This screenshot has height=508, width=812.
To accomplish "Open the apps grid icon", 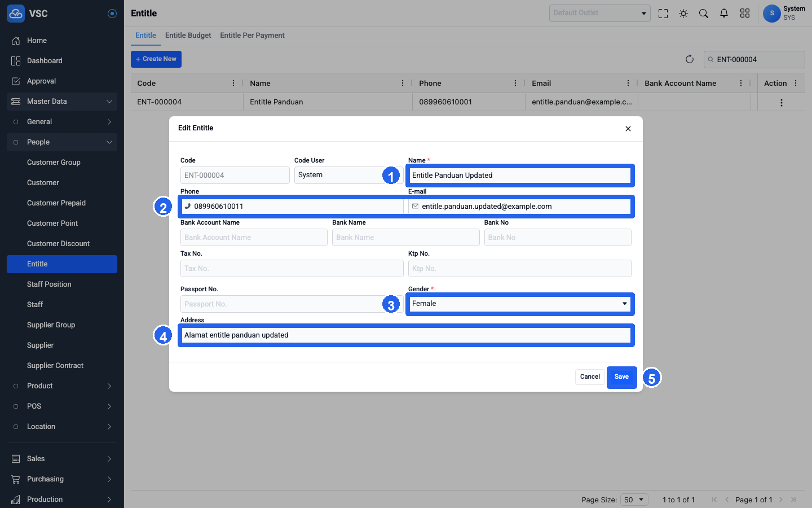I will pyautogui.click(x=745, y=14).
